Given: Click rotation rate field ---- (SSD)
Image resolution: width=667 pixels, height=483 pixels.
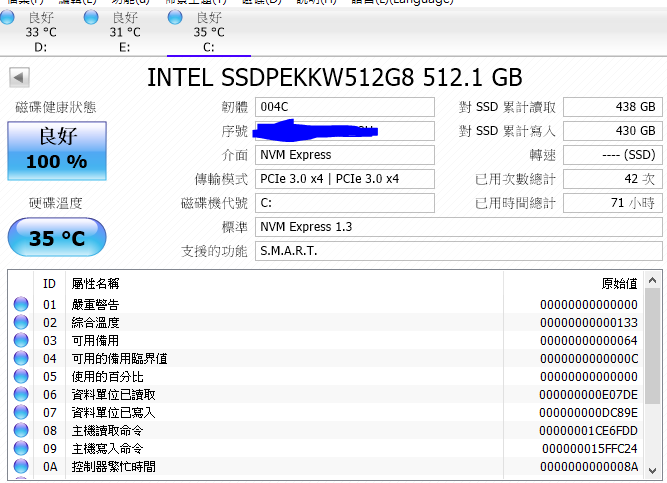Looking at the screenshot, I should pos(613,155).
